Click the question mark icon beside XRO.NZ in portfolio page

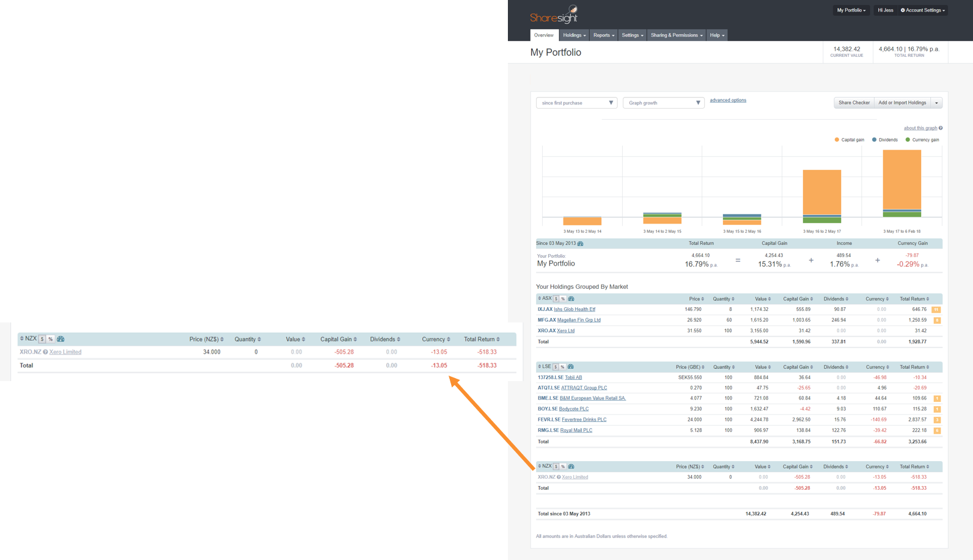coord(559,477)
